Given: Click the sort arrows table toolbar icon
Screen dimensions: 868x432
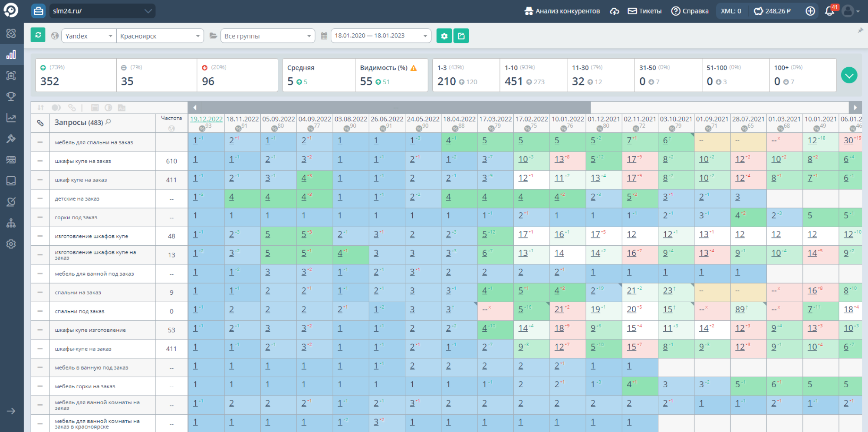Looking at the screenshot, I should (x=41, y=108).
